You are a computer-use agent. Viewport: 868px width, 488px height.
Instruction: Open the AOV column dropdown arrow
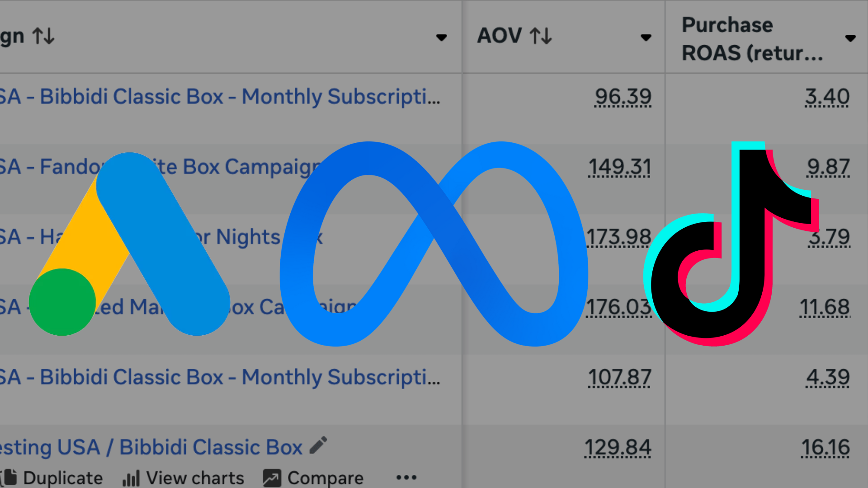646,38
